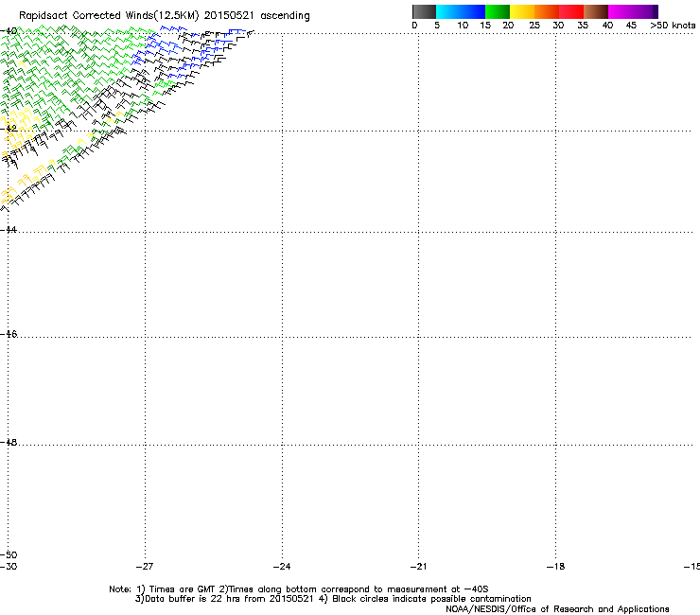
Task: Click the latitude label '-42'
Action: click(x=9, y=128)
